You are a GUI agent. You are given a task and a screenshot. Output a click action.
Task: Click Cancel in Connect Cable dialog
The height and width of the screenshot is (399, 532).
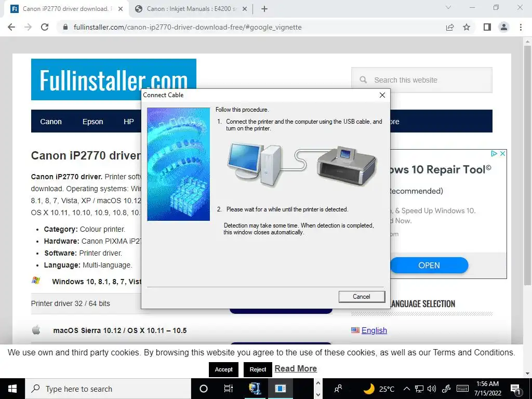point(362,297)
